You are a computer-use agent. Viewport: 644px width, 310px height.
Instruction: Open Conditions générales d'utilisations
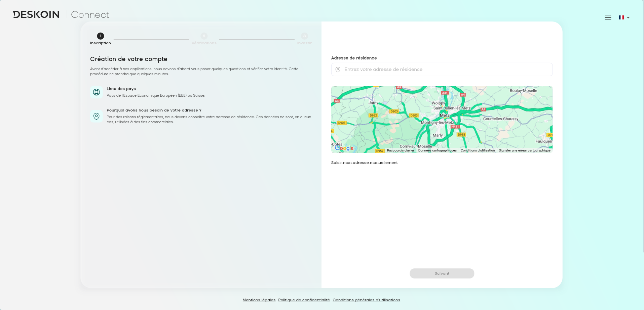pos(366,300)
